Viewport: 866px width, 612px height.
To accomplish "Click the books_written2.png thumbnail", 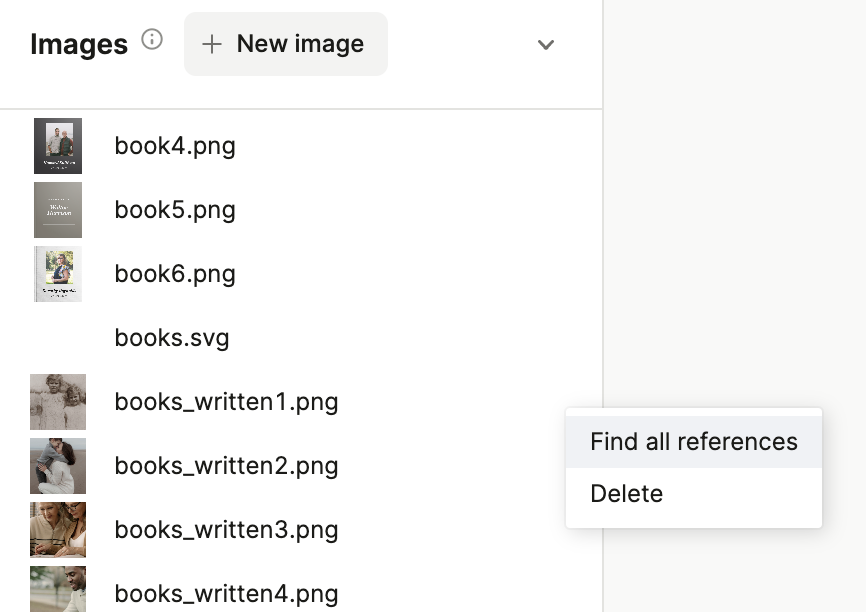I will point(58,466).
